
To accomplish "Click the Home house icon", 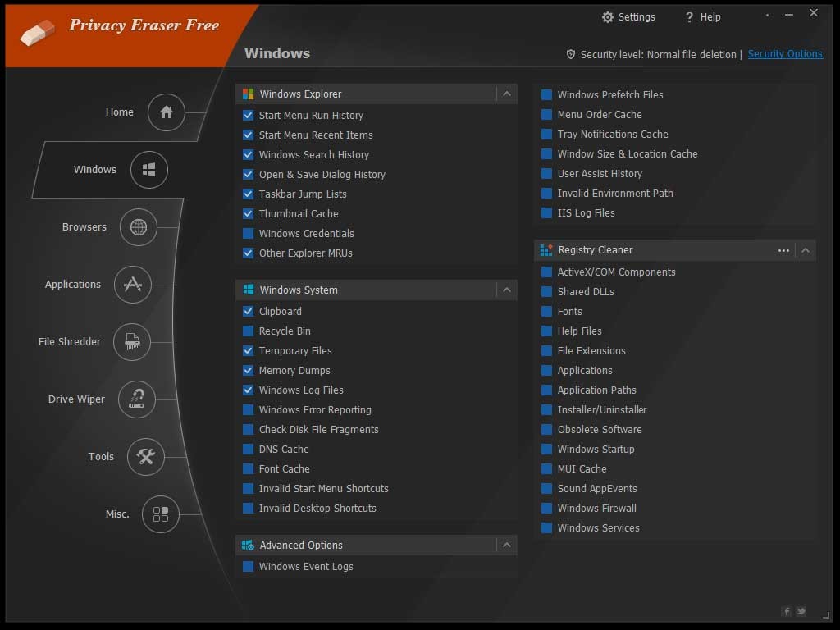I will (x=167, y=112).
